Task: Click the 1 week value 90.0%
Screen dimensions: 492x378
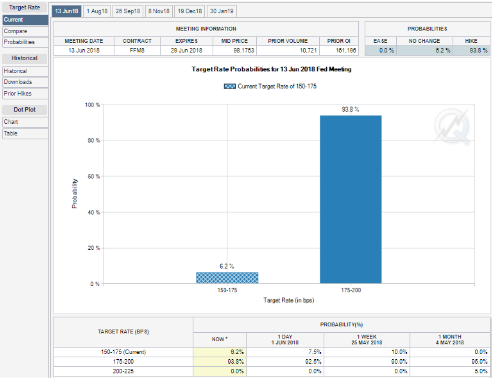Action: coord(399,362)
